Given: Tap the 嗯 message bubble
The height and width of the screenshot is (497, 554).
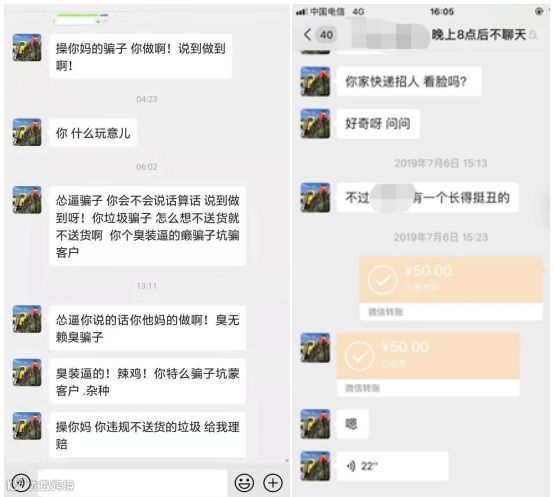Looking at the screenshot, I should (352, 424).
